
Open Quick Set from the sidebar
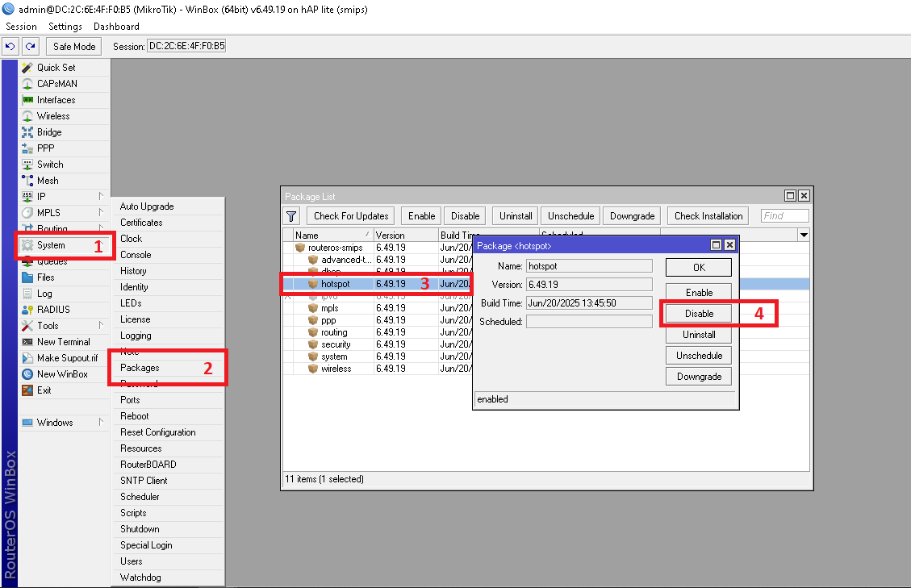tap(56, 68)
